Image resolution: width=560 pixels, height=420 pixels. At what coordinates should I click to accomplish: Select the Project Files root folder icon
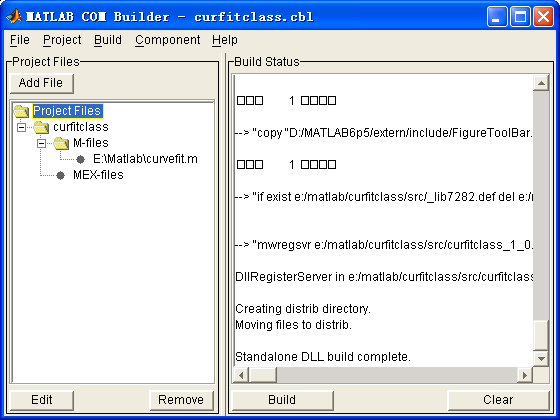point(21,111)
